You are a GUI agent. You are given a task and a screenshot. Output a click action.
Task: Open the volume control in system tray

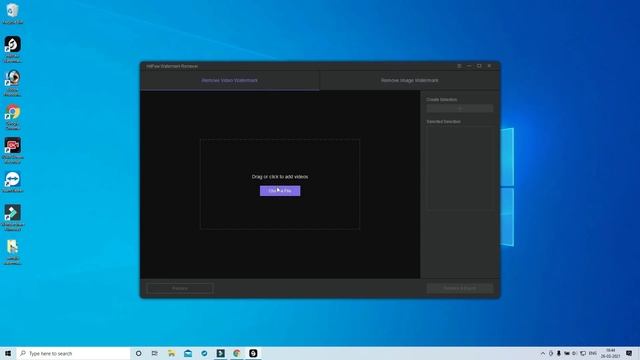click(x=575, y=353)
